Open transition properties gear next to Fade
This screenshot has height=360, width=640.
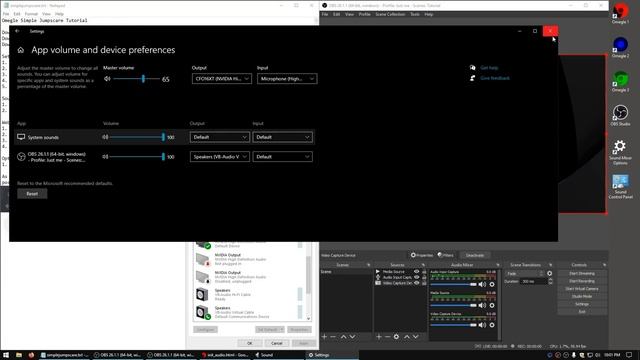click(x=550, y=273)
